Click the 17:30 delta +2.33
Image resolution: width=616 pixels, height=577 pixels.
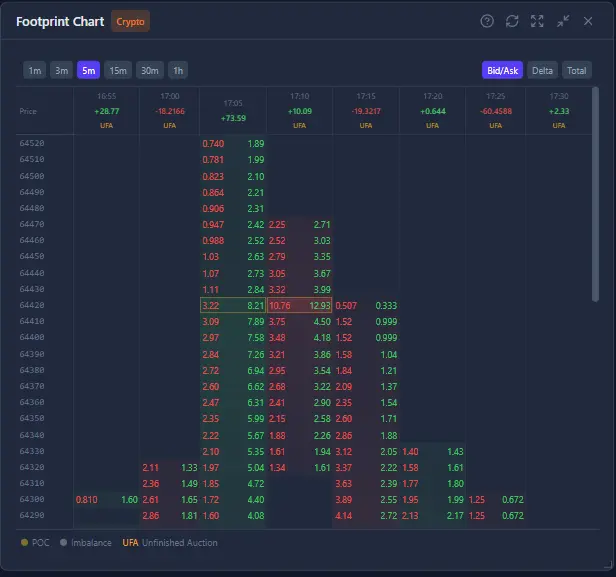[x=559, y=111]
